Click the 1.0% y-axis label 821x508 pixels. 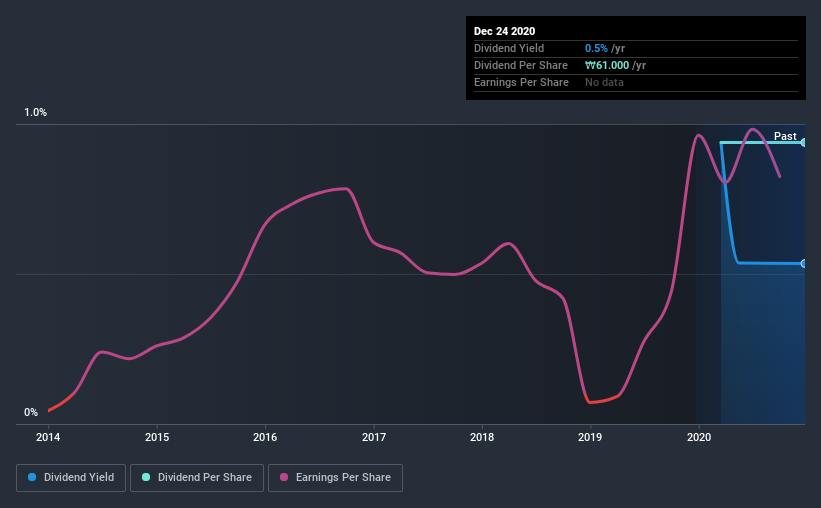click(35, 113)
